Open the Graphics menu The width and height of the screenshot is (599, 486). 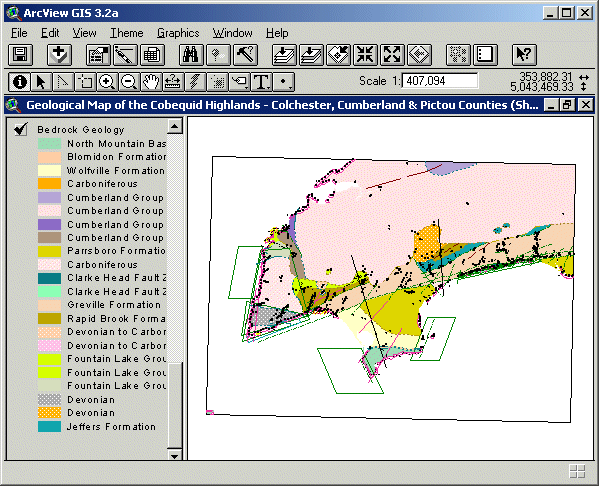(178, 33)
